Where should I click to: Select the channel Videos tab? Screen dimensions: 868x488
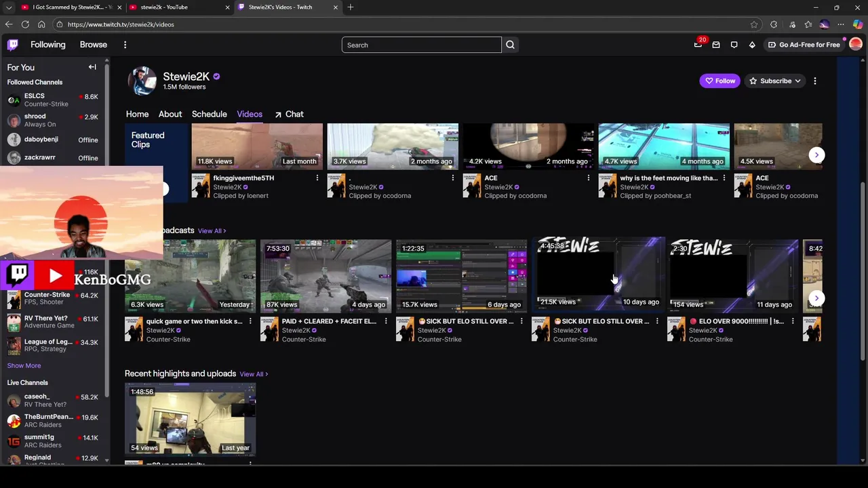point(250,115)
